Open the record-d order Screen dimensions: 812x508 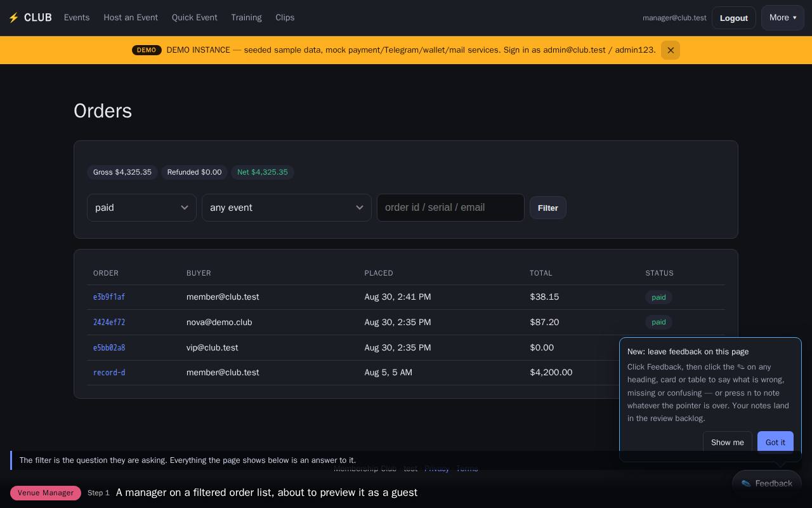click(109, 373)
